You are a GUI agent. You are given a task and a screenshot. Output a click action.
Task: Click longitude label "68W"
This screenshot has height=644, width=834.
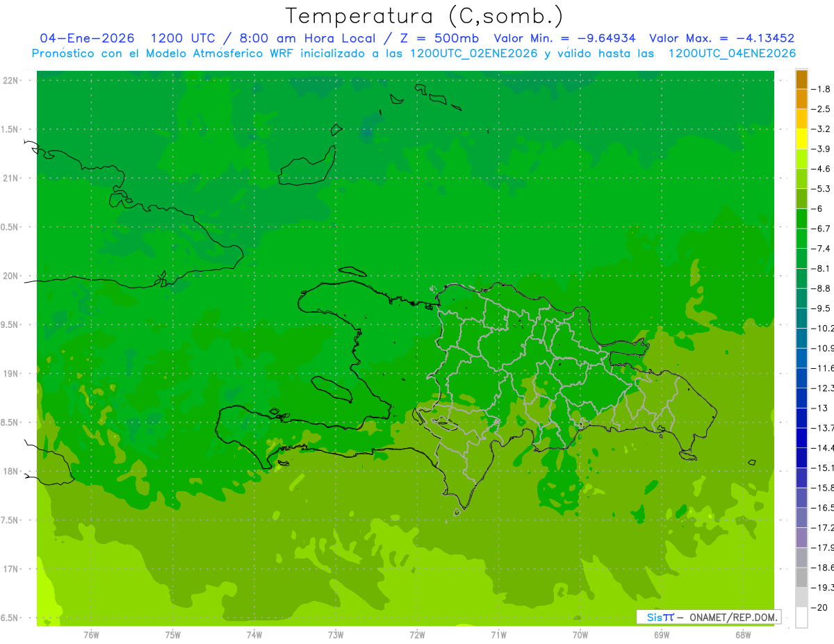click(x=743, y=634)
